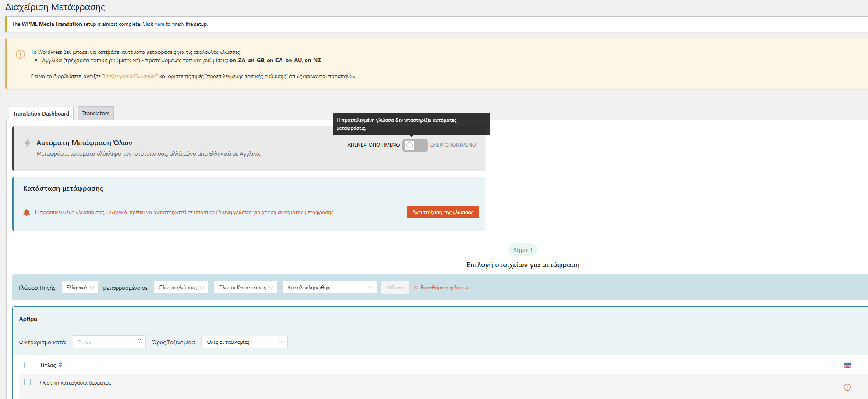Click the Άρθρα section heading

tap(28, 319)
